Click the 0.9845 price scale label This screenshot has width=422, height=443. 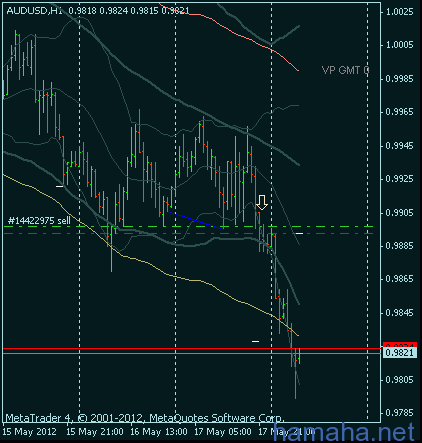[x=400, y=313]
